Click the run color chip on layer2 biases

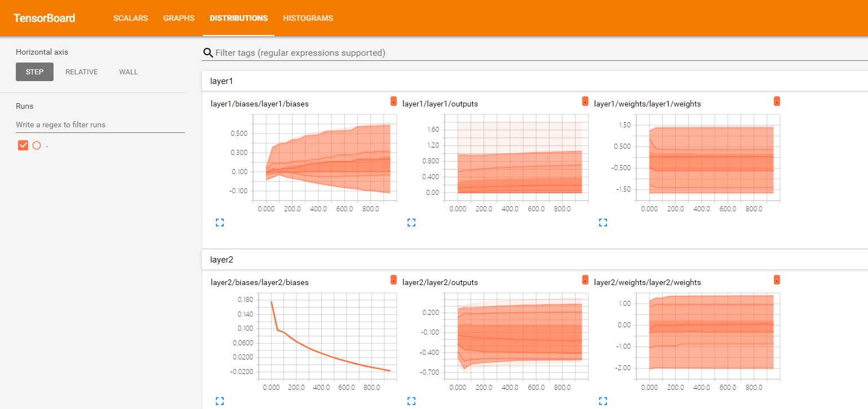[393, 279]
